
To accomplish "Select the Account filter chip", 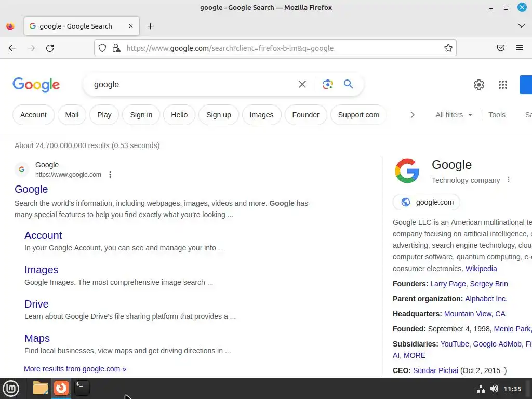I will coord(33,115).
